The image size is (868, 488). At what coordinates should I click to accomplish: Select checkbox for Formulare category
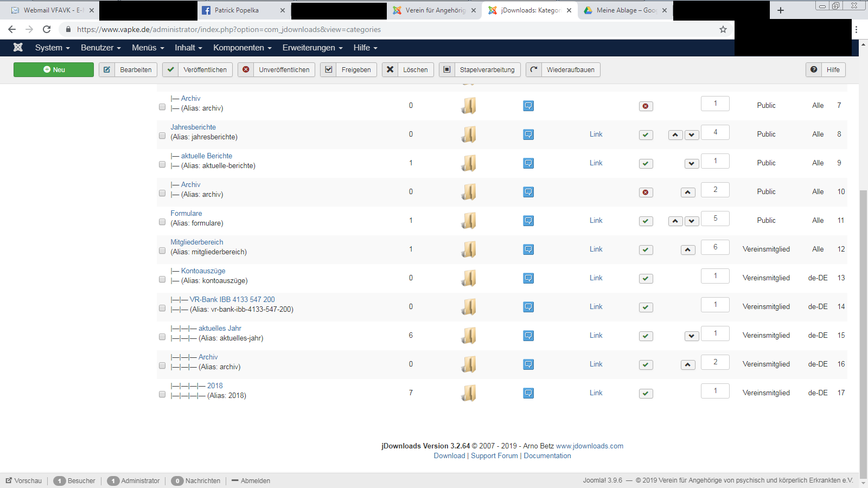(162, 222)
